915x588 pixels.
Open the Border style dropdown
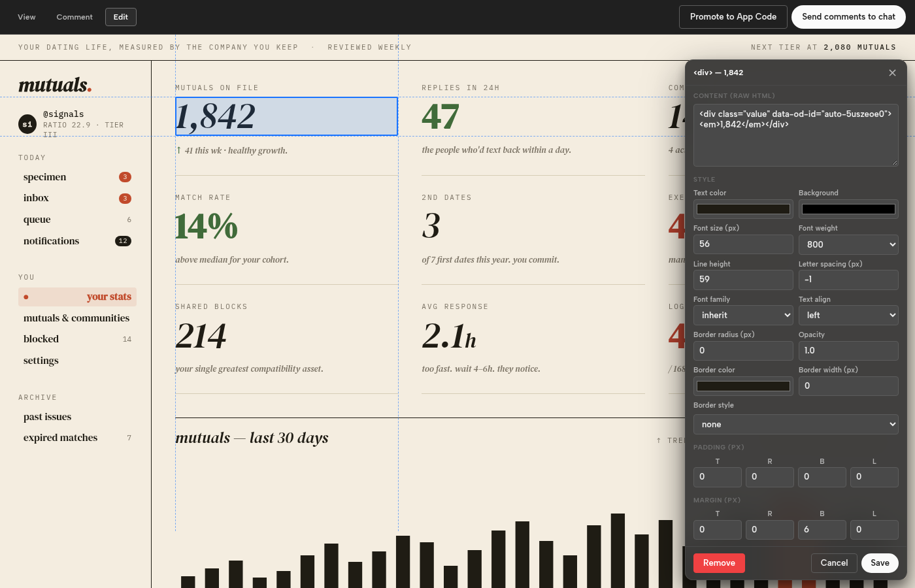tap(796, 424)
